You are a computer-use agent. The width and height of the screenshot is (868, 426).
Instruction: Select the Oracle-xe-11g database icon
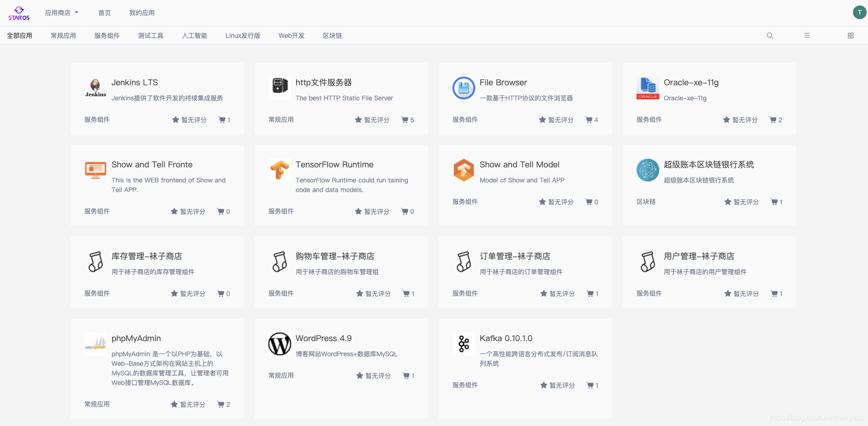[647, 88]
